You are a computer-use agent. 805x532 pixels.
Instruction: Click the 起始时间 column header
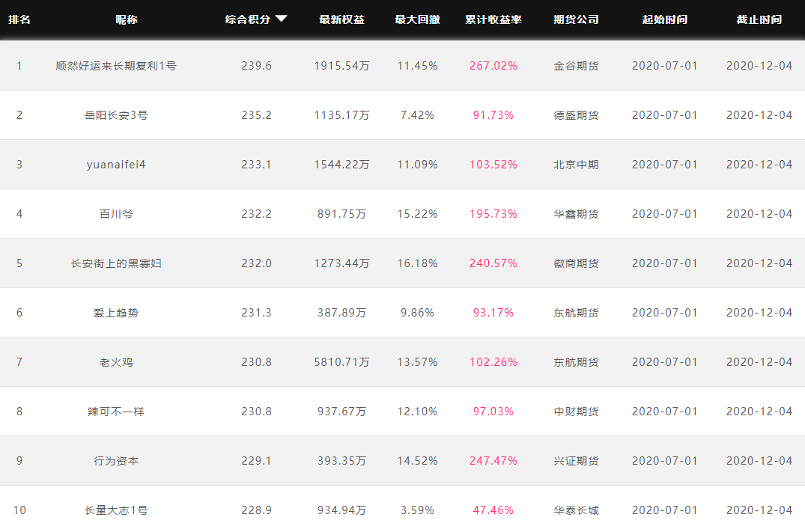pyautogui.click(x=665, y=19)
